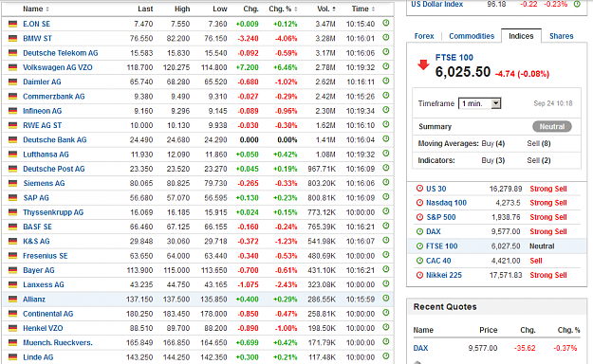Viewport: 593px width, 364px height.
Task: Click the clock icon in E.ON SE row
Action: [x=386, y=23]
